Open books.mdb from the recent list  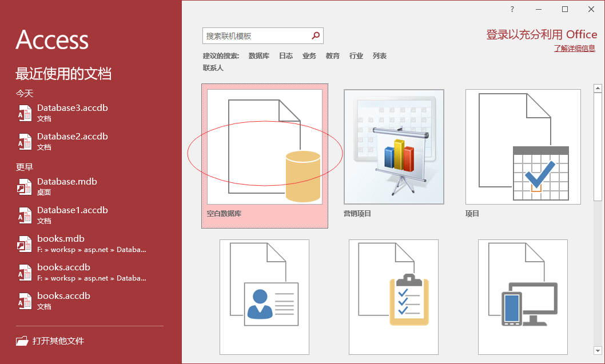pyautogui.click(x=61, y=239)
